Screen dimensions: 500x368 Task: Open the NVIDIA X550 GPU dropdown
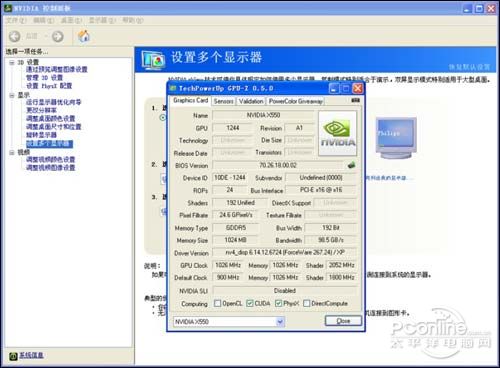click(x=280, y=322)
